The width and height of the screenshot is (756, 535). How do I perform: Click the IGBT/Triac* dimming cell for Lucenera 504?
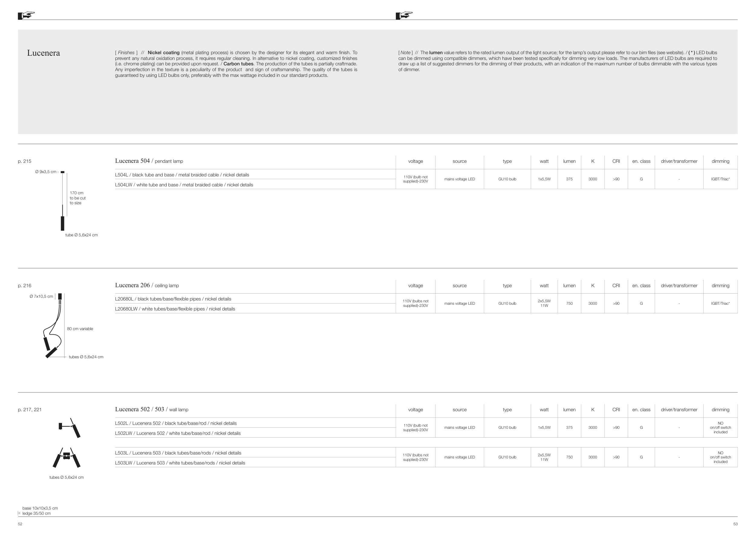click(x=720, y=179)
